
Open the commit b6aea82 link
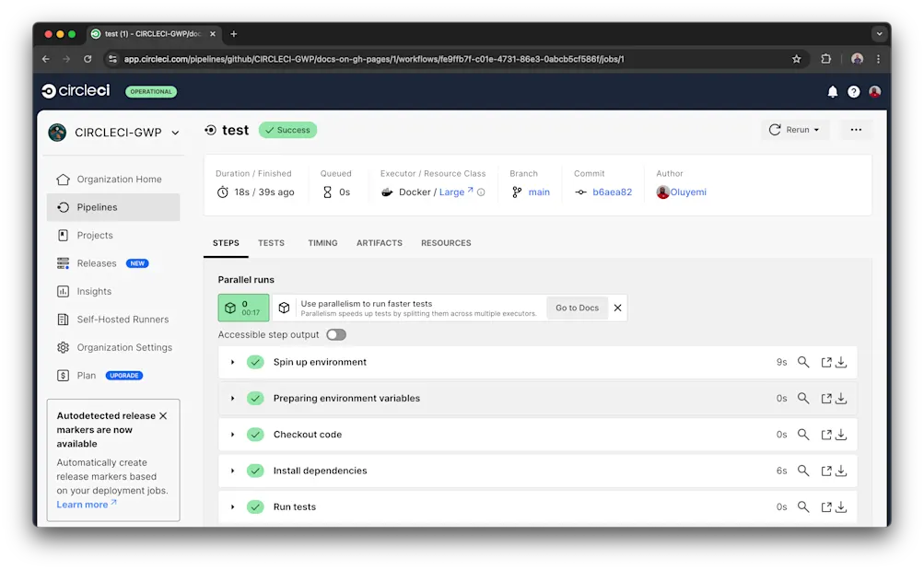612,192
